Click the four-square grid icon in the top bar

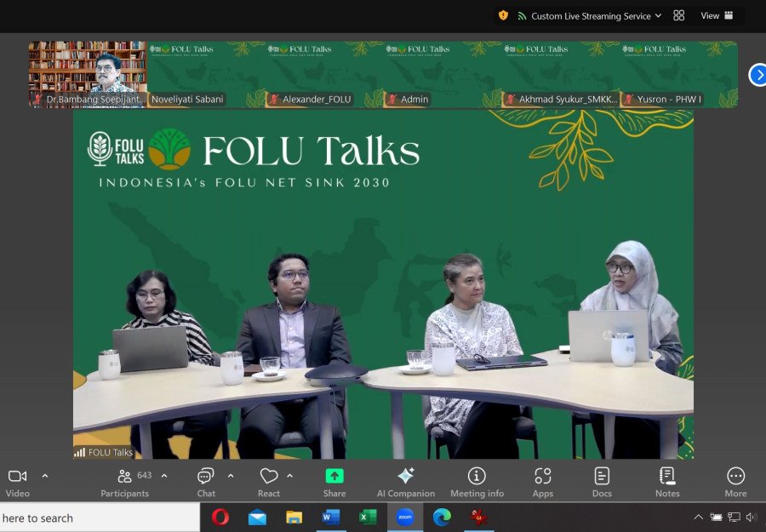point(679,15)
